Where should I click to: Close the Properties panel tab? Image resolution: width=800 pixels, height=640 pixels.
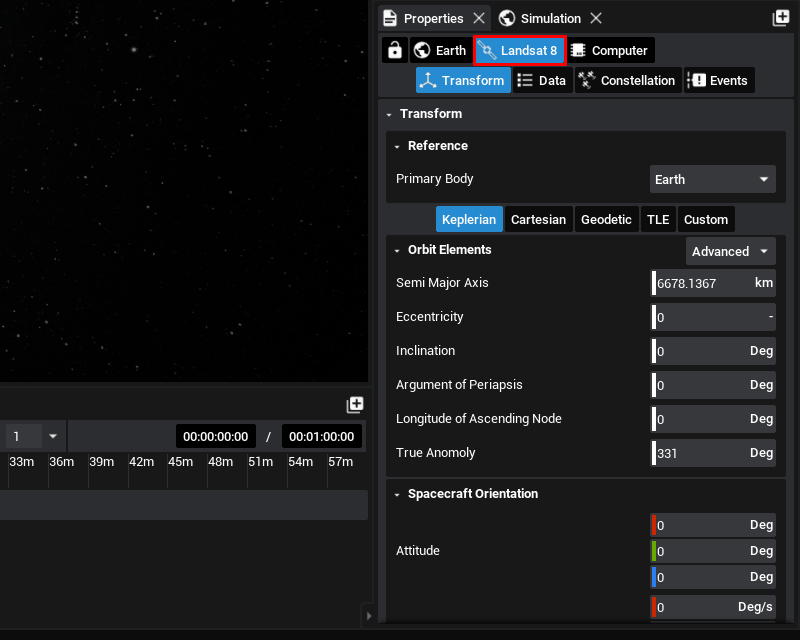479,18
